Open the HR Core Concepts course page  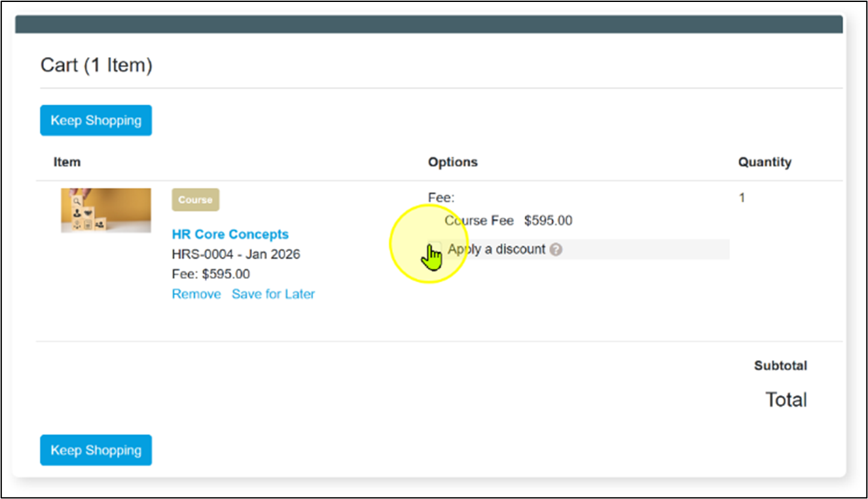point(230,234)
